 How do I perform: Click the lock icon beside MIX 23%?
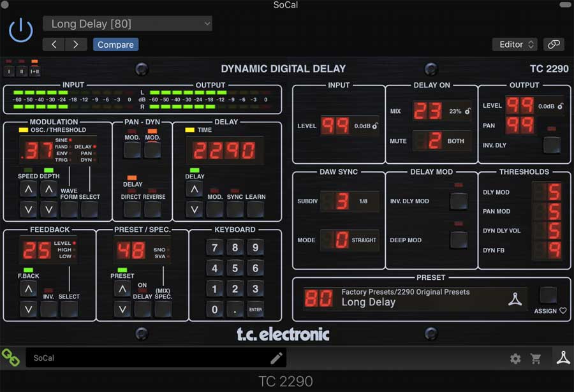point(468,111)
